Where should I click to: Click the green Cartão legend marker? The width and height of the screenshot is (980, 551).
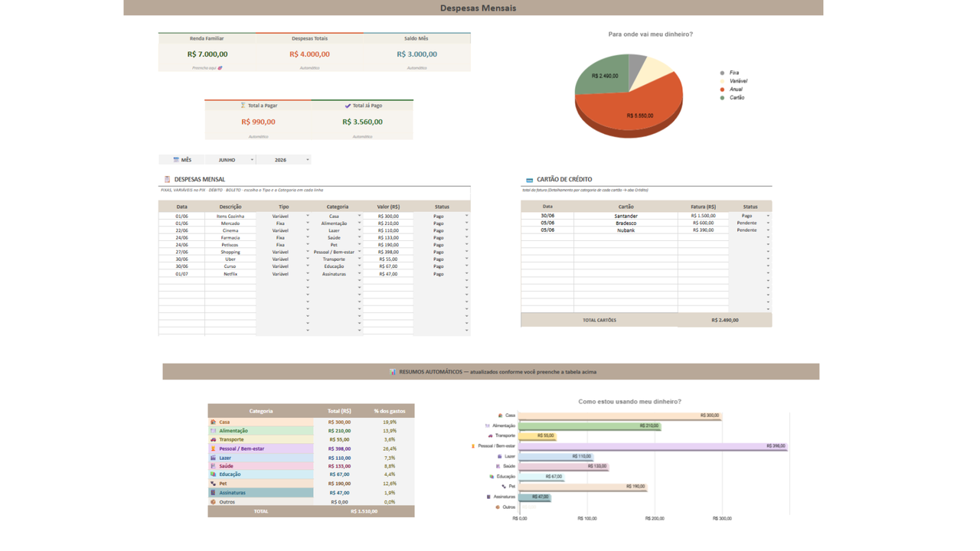722,98
